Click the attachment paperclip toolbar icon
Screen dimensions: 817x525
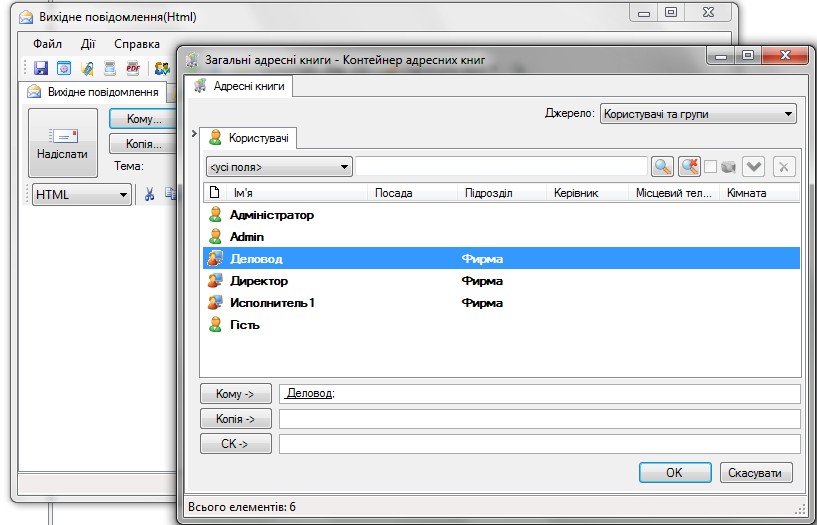87,69
